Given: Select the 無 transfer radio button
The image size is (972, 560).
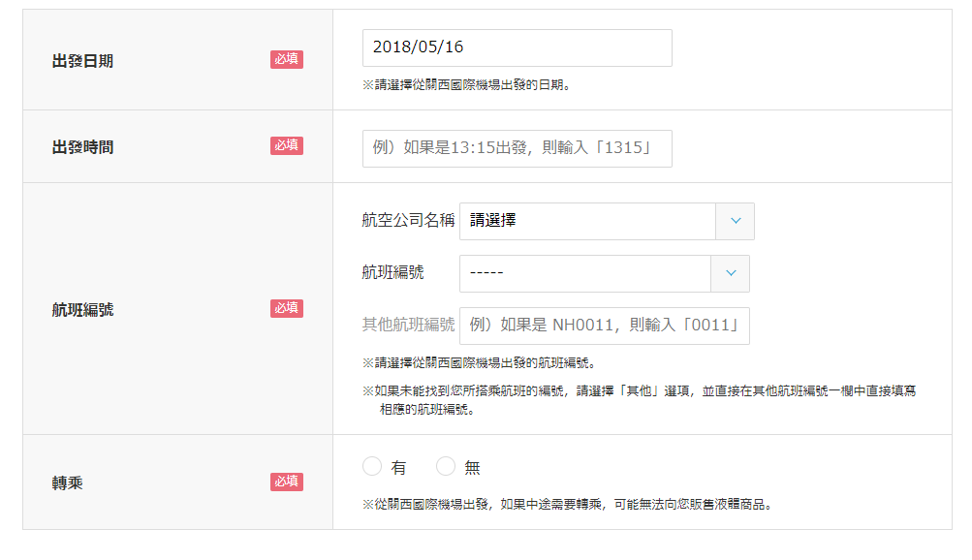Looking at the screenshot, I should pyautogui.click(x=446, y=466).
